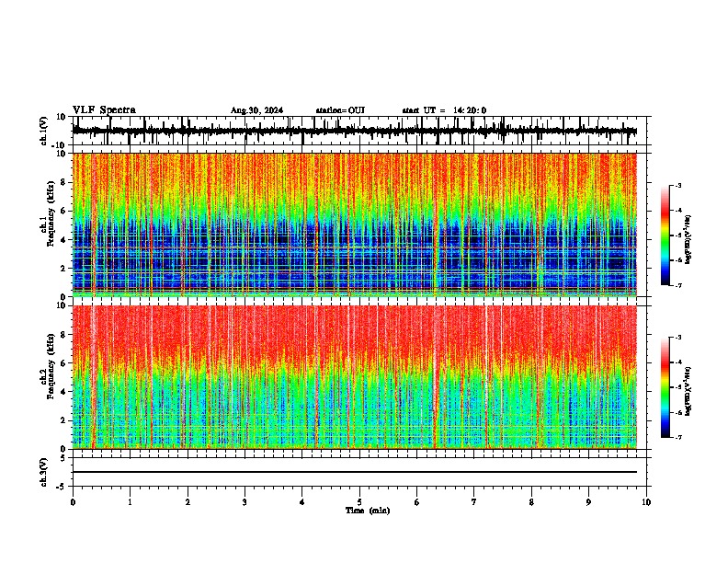The width and height of the screenshot is (728, 563).
Task: Click the ch.1 spectrogram panel
Action: pyautogui.click(x=354, y=224)
